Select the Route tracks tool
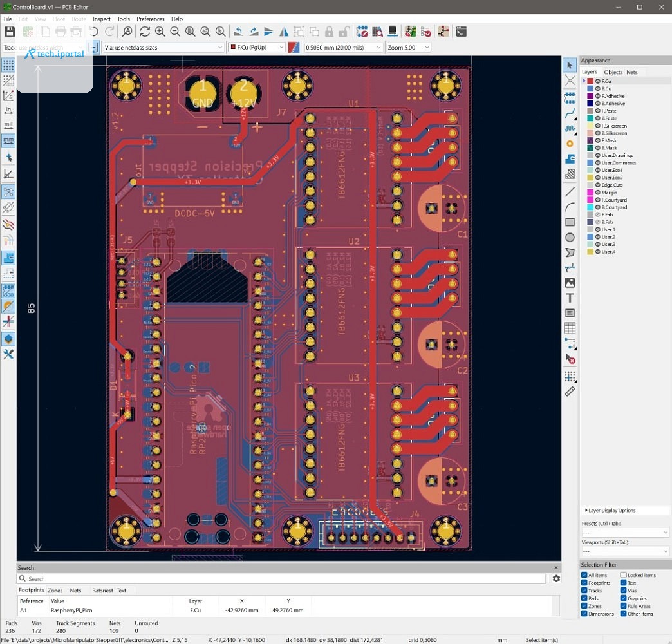The image size is (672, 644). 570,113
